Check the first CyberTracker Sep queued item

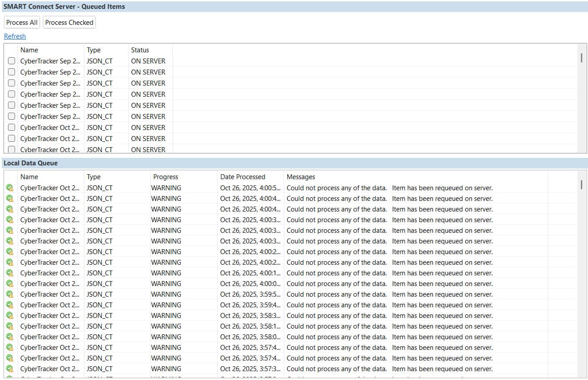[12, 61]
